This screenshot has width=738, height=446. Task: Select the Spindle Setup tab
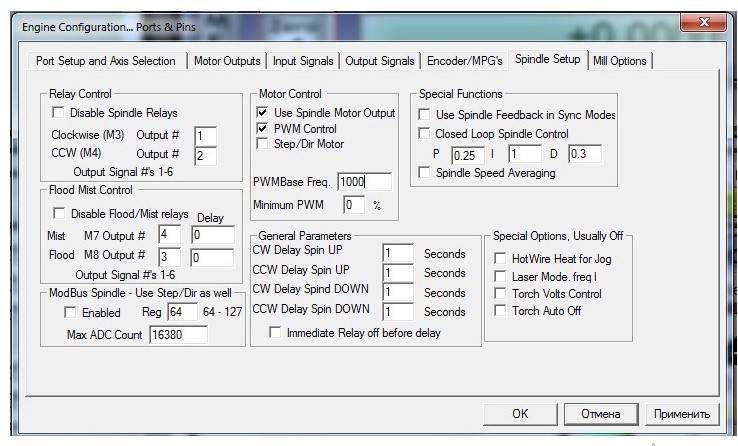click(x=547, y=59)
